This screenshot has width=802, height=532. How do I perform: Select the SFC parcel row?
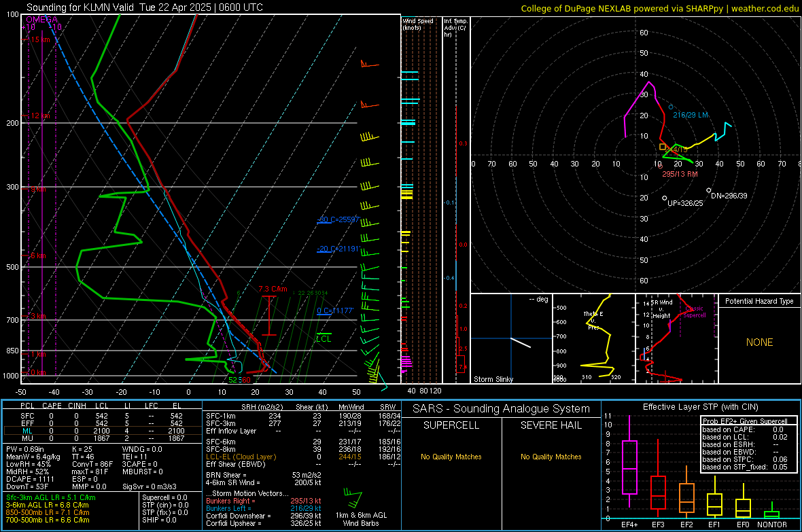point(102,416)
